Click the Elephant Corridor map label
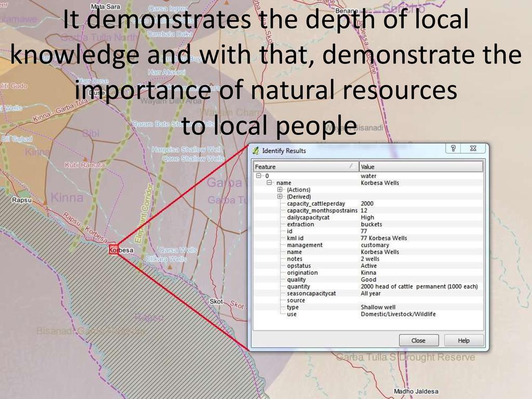This screenshot has width=532, height=399. click(144, 213)
